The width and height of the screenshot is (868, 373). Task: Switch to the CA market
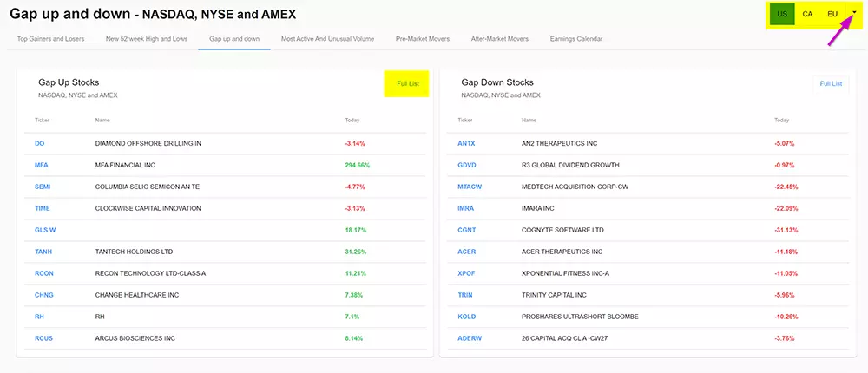807,14
